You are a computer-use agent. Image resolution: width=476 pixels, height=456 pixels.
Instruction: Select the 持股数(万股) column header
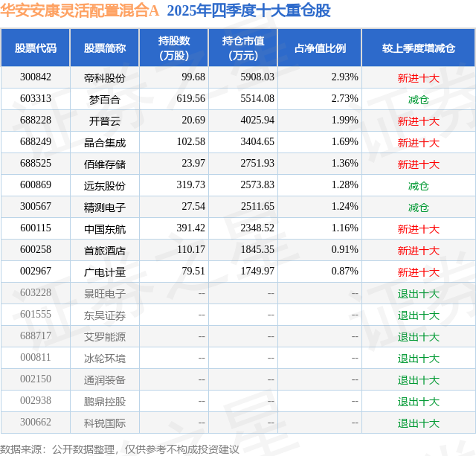pyautogui.click(x=173, y=48)
